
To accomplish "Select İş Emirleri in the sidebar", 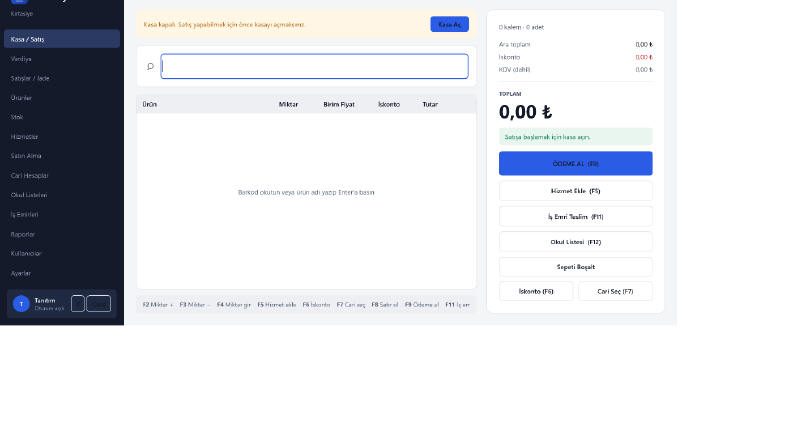I will (x=62, y=214).
